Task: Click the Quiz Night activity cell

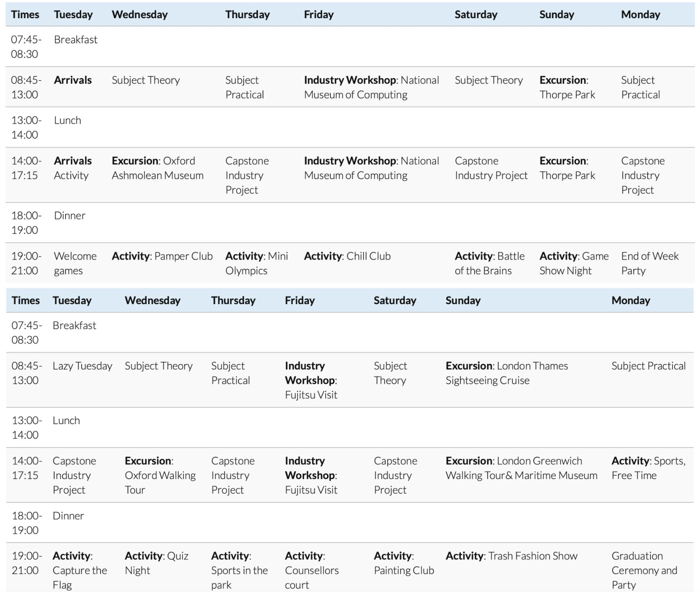Action: tap(156, 563)
